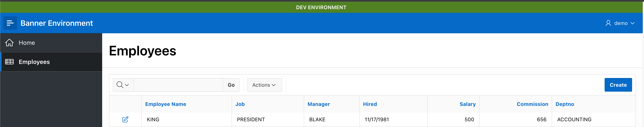Click the Commission column header
Screen dimensions: 644x127
tap(532, 104)
